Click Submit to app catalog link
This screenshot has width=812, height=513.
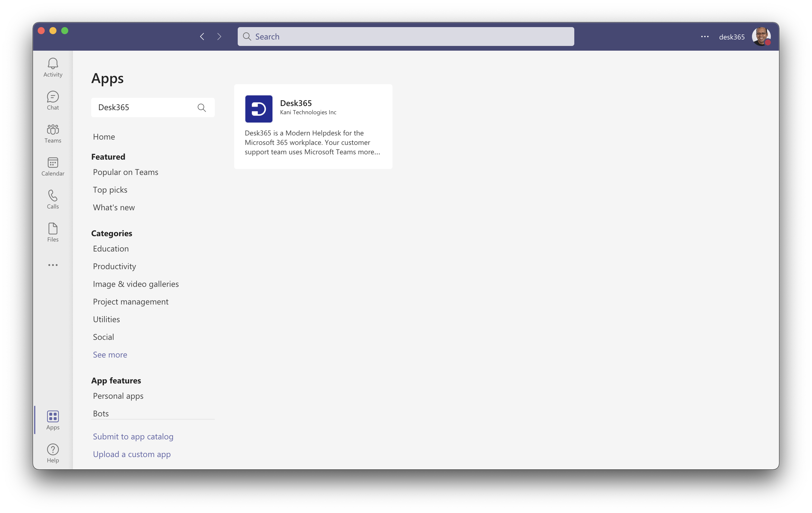click(133, 436)
